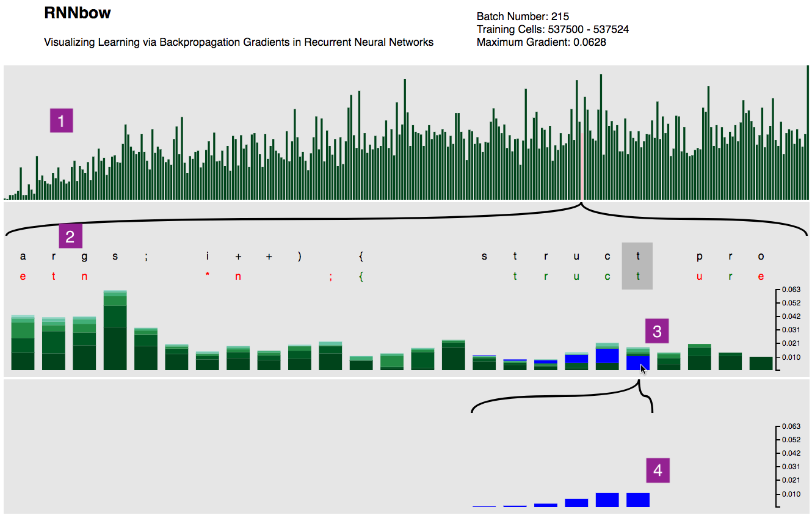This screenshot has height=518, width=812.
Task: Click the green predicted 'c' under struct
Action: pyautogui.click(x=607, y=276)
